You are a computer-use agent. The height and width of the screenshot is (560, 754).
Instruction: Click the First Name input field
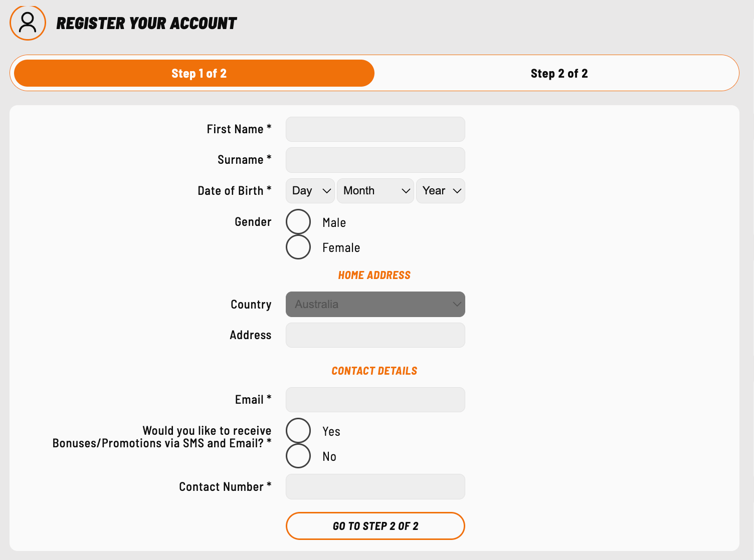(x=375, y=129)
